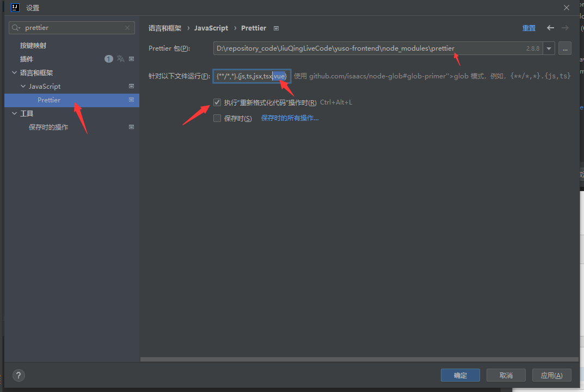Click the run-for-files glob pattern field
Screen dimensions: 584x392
coord(252,76)
